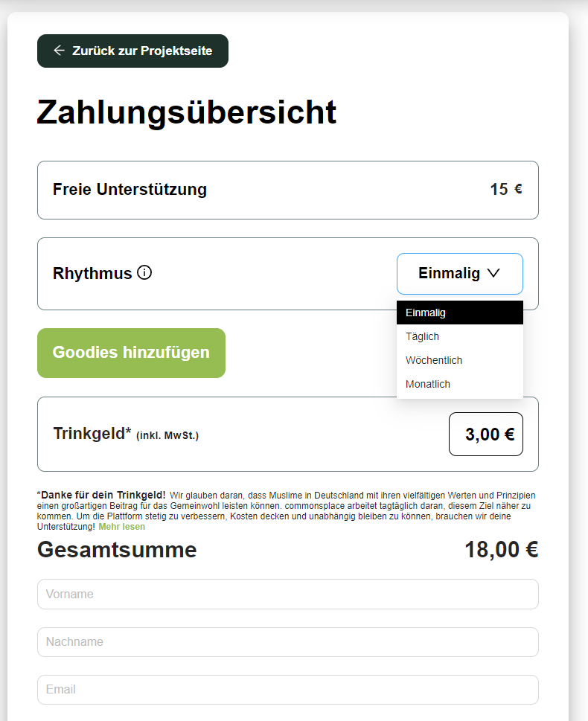The width and height of the screenshot is (588, 721).
Task: Click the Trinkgeld label text
Action: [x=92, y=434]
